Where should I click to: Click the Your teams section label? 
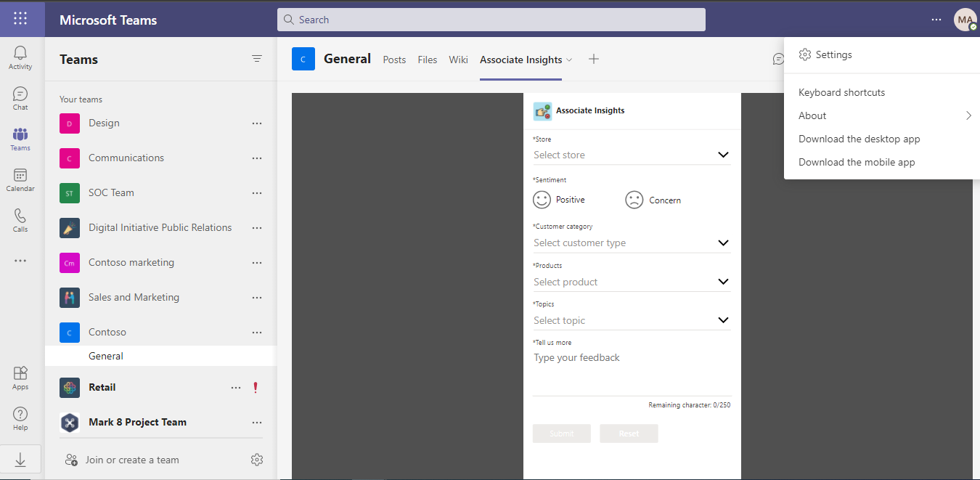(x=81, y=99)
